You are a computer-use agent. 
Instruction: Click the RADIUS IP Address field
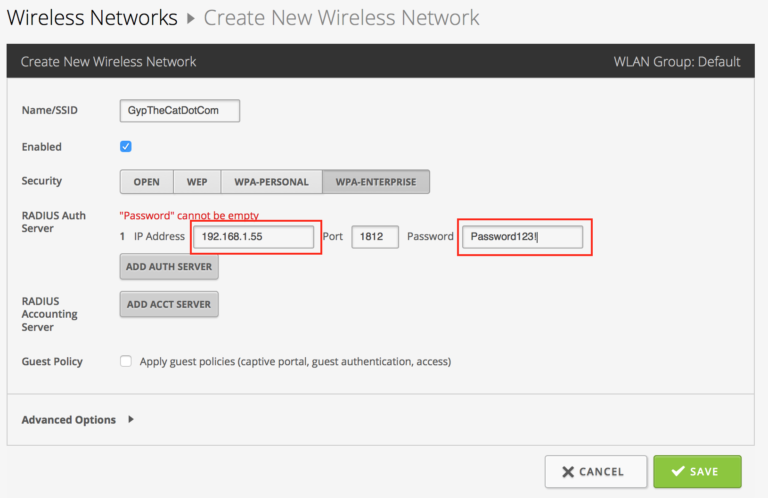pos(254,237)
